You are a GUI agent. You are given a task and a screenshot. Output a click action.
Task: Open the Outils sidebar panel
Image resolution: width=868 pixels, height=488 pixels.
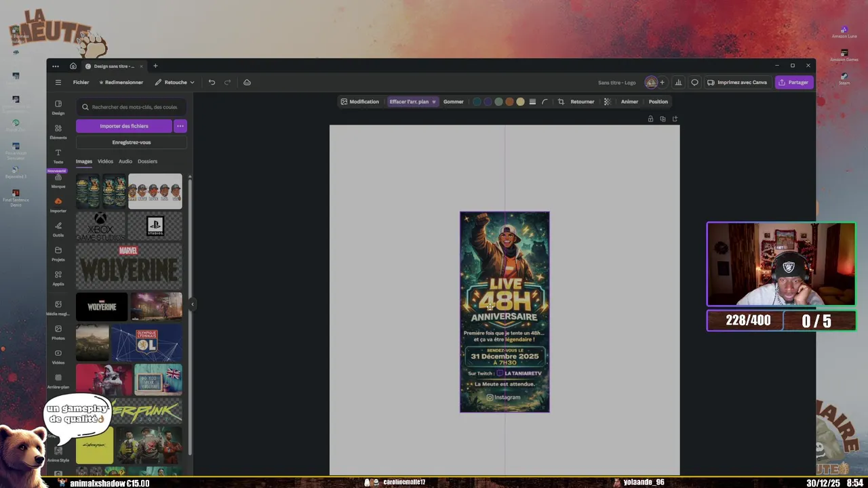tap(58, 229)
